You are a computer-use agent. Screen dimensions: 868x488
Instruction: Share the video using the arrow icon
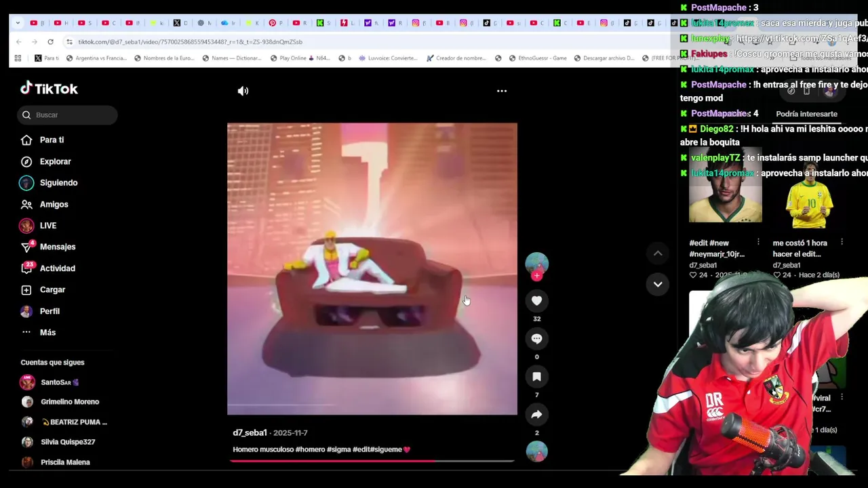pyautogui.click(x=536, y=414)
